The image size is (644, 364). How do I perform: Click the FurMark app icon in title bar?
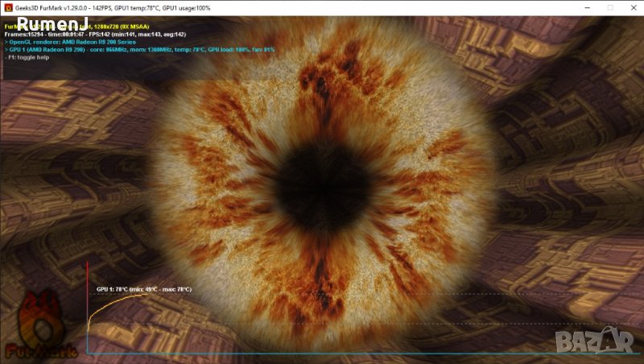coord(8,7)
